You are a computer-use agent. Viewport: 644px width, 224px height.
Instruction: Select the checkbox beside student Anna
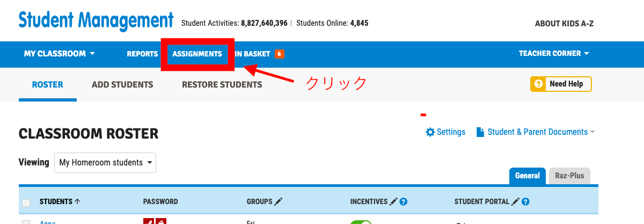coord(26,222)
